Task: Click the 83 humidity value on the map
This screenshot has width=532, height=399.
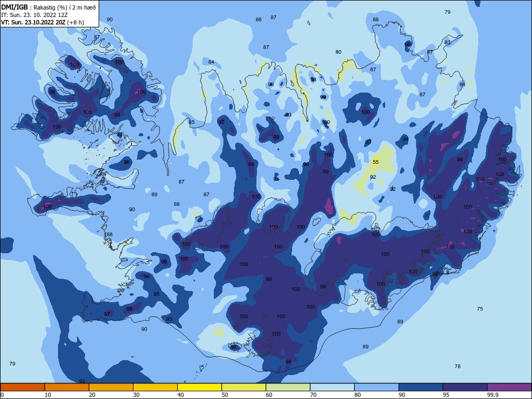Action: click(447, 43)
